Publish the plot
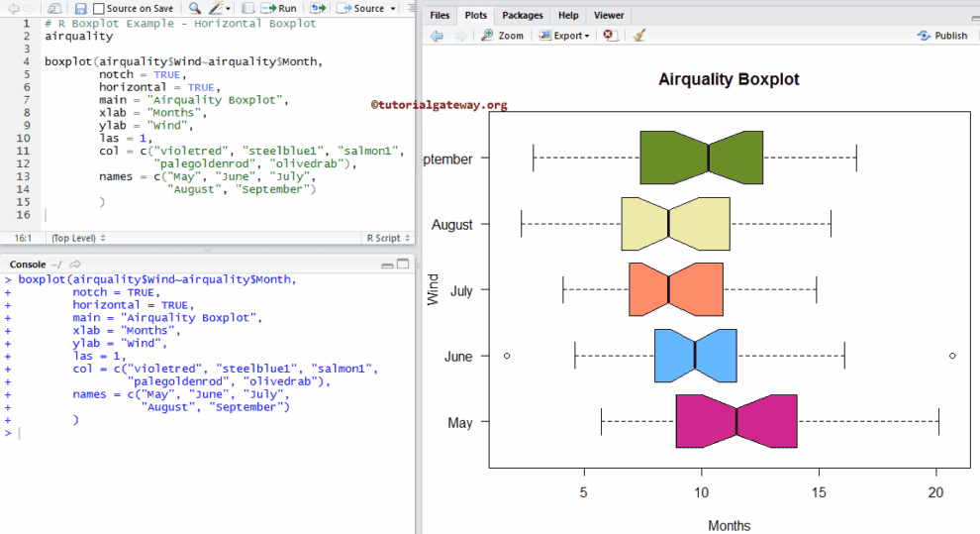 click(942, 36)
